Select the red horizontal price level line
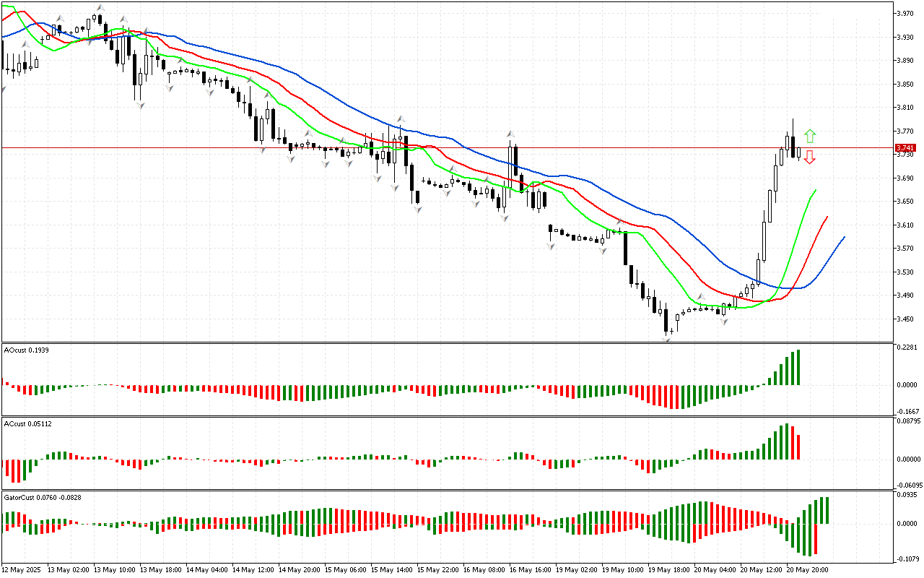The image size is (924, 578). point(289,147)
